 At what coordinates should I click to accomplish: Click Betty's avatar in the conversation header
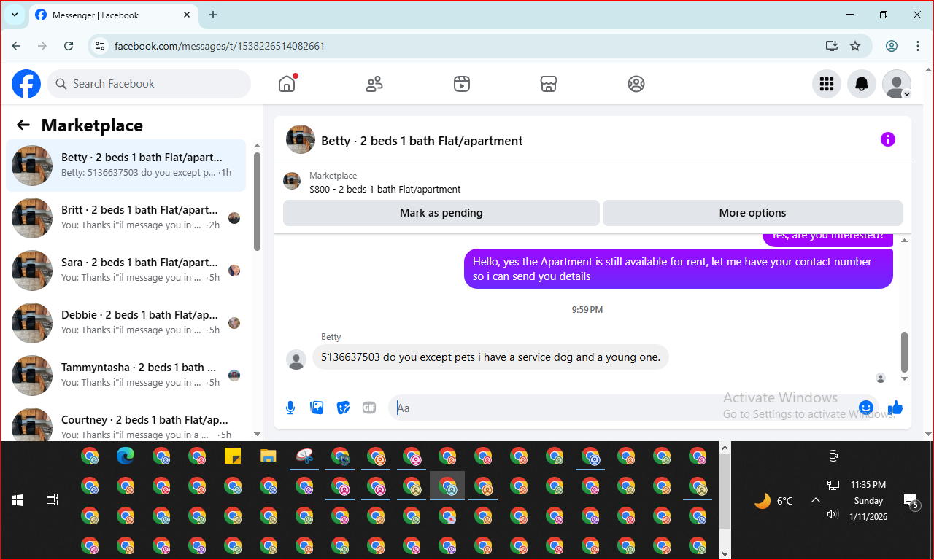click(x=301, y=139)
